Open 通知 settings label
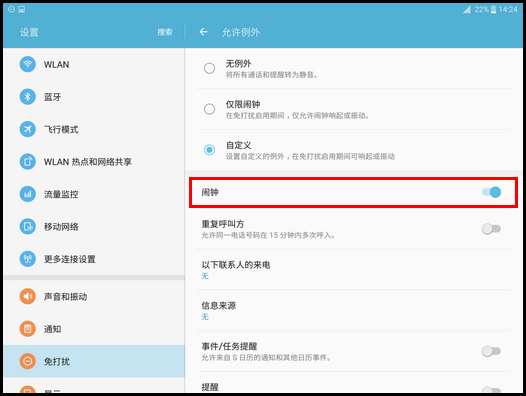The image size is (526, 396). 52,329
